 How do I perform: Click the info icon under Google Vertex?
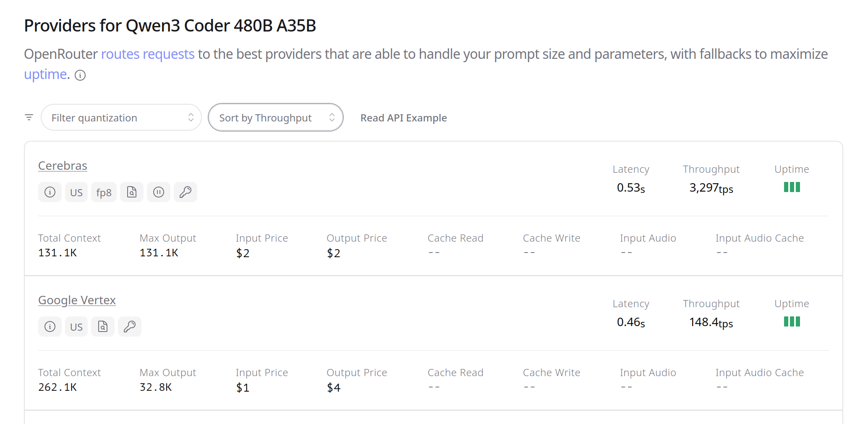tap(50, 327)
